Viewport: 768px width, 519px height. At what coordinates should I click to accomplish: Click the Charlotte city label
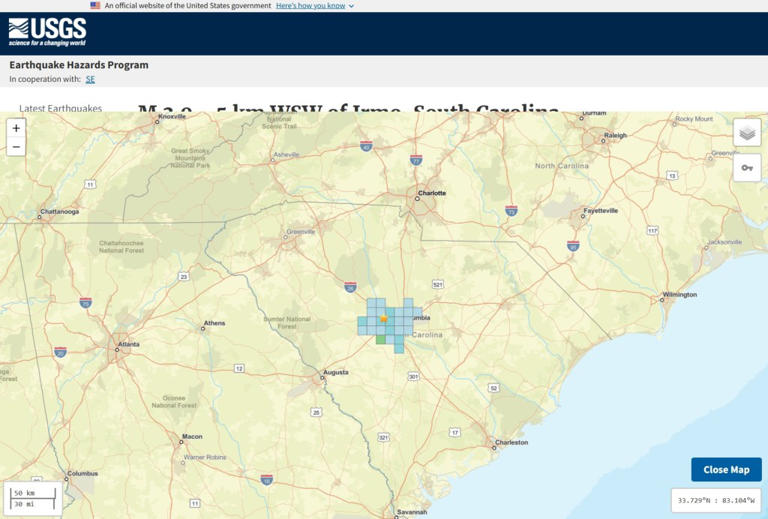(432, 193)
